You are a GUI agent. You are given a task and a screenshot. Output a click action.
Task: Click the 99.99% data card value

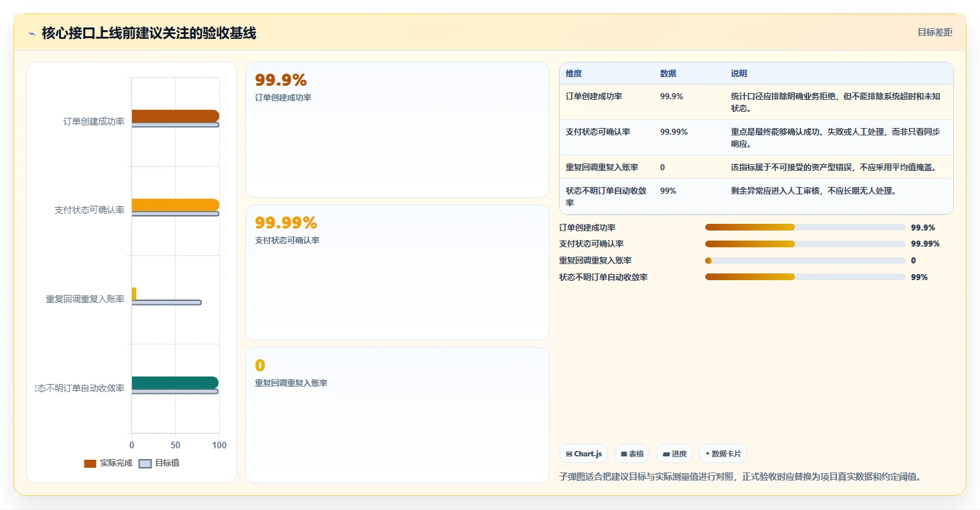[286, 223]
